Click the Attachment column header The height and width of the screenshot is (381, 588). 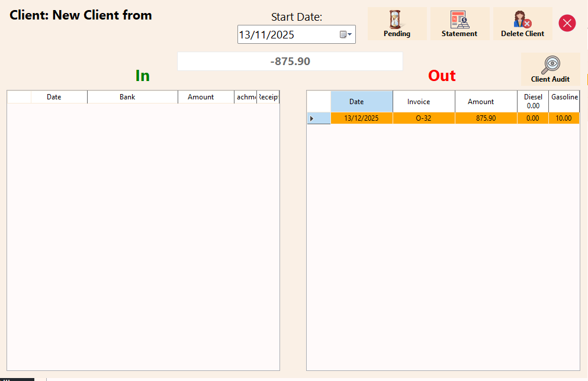245,96
